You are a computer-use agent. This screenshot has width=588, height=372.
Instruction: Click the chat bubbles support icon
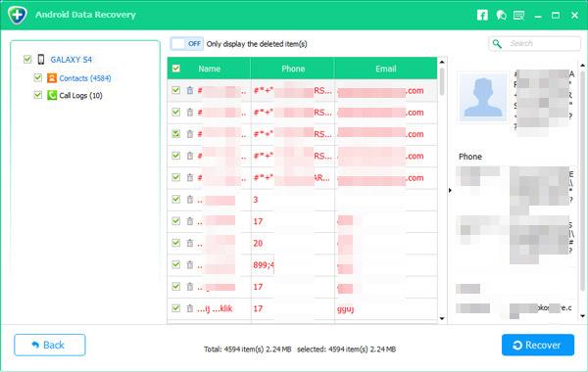[501, 15]
